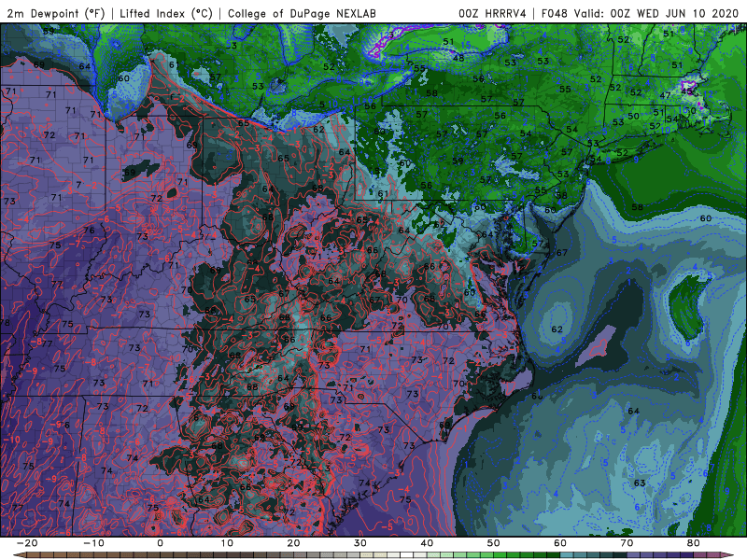This screenshot has height=560, width=747.
Task: Click the '47' dewpoint value in New England
Action: 665,96
